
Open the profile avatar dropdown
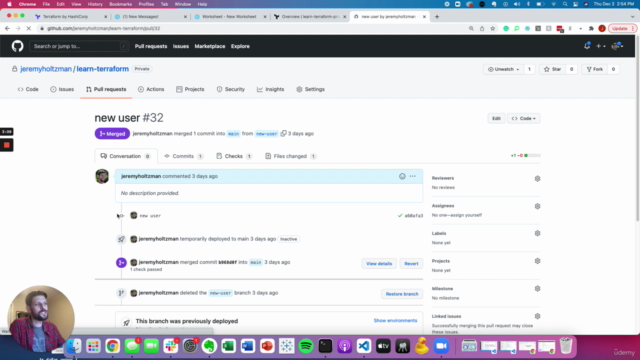click(617, 46)
